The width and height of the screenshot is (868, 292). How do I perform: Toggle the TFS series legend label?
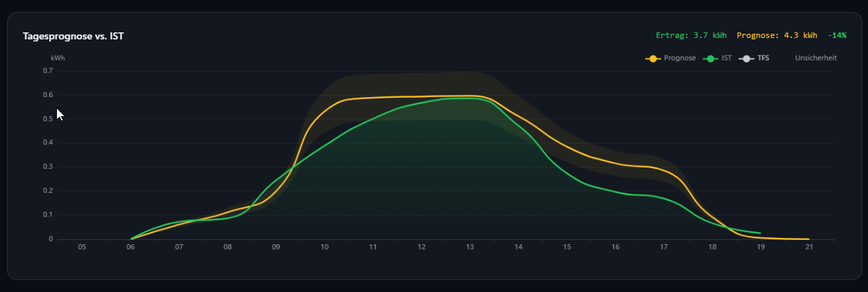pyautogui.click(x=763, y=58)
